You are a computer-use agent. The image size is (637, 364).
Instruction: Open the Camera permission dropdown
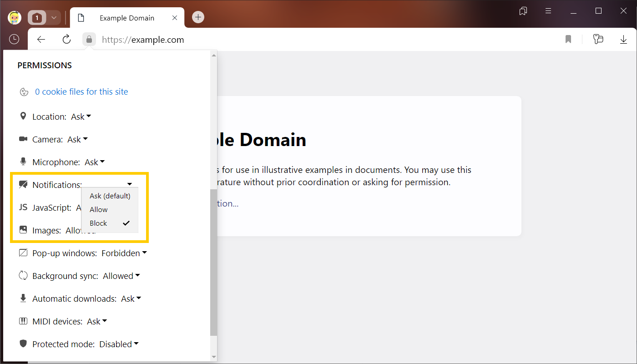[77, 140]
